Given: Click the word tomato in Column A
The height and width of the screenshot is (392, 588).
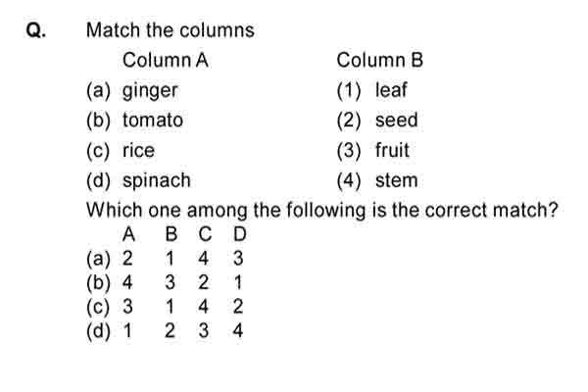Looking at the screenshot, I should coord(153,121).
